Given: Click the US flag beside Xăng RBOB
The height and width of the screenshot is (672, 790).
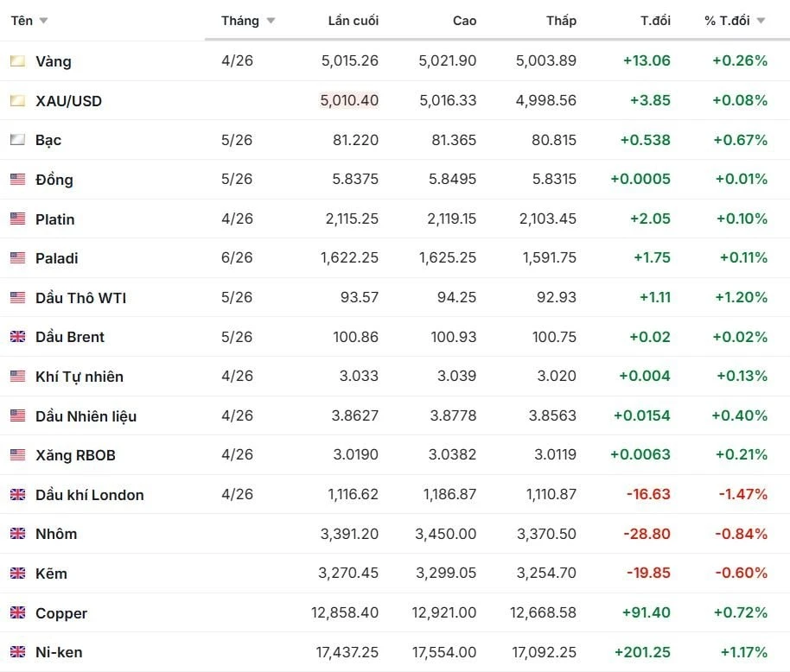Looking at the screenshot, I should point(17,455).
